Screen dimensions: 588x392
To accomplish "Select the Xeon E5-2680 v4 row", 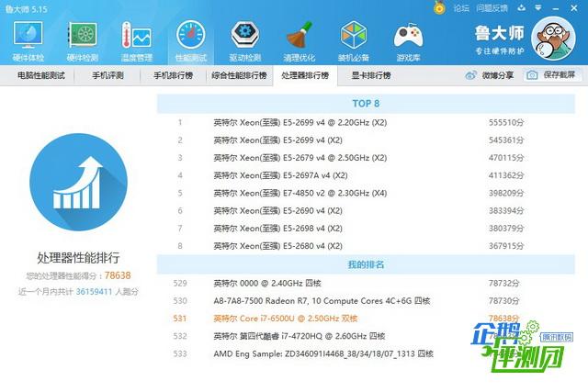I will 366,246.
